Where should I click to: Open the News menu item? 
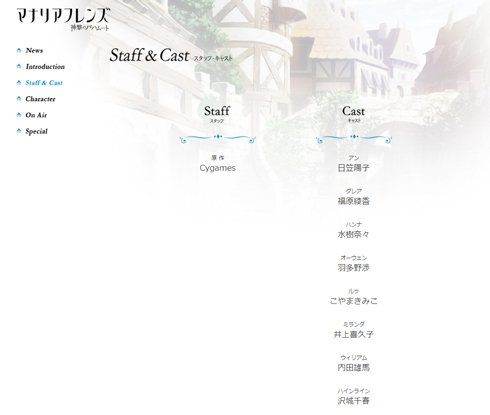[x=34, y=50]
